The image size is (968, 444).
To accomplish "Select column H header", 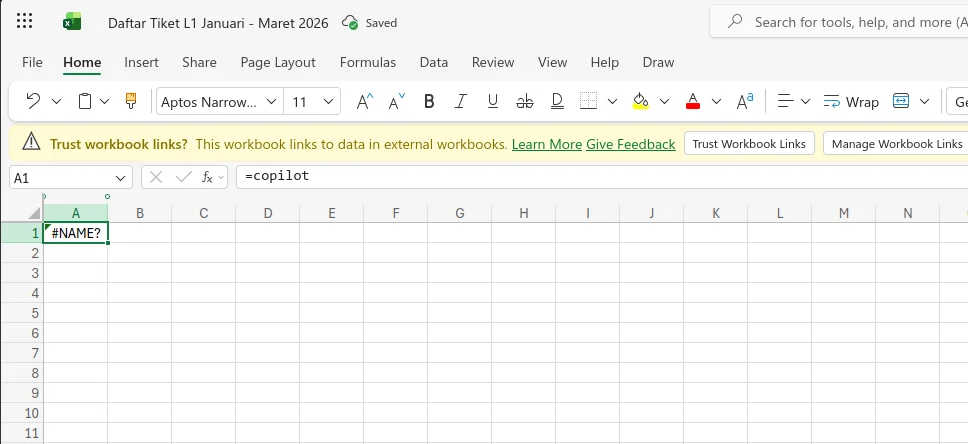I will (x=524, y=213).
